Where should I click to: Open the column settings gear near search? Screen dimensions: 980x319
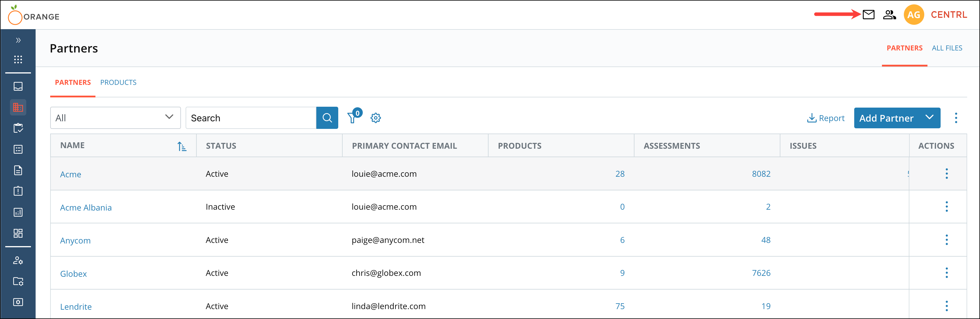click(376, 118)
